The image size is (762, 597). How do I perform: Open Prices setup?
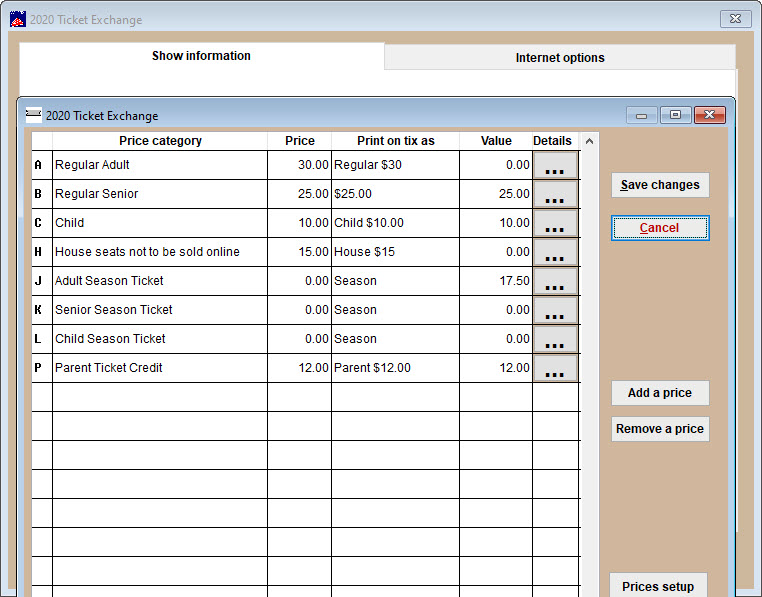click(658, 586)
